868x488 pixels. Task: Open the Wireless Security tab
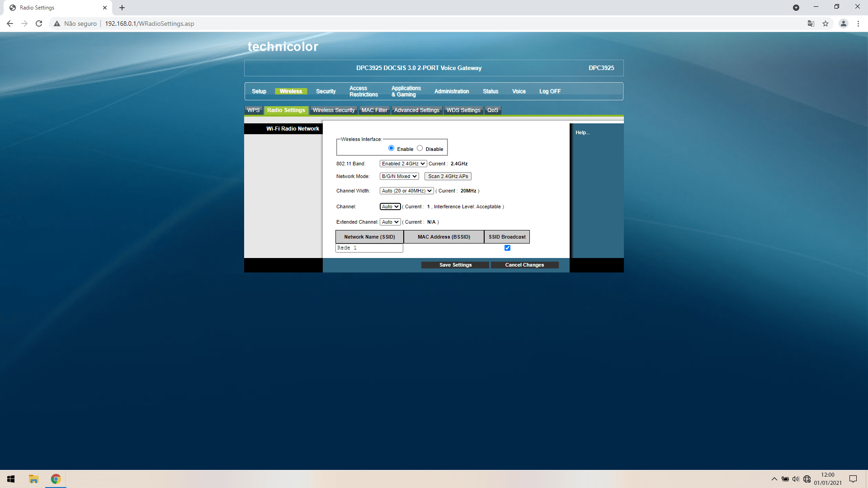(x=333, y=110)
